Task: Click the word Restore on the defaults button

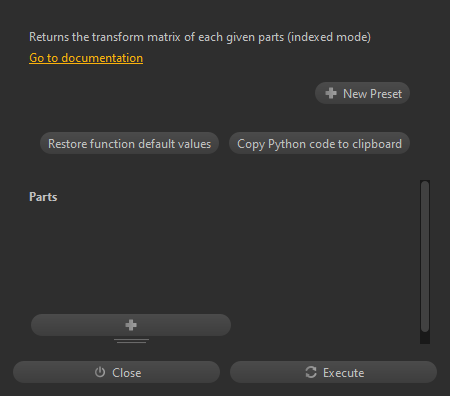Action: (67, 144)
